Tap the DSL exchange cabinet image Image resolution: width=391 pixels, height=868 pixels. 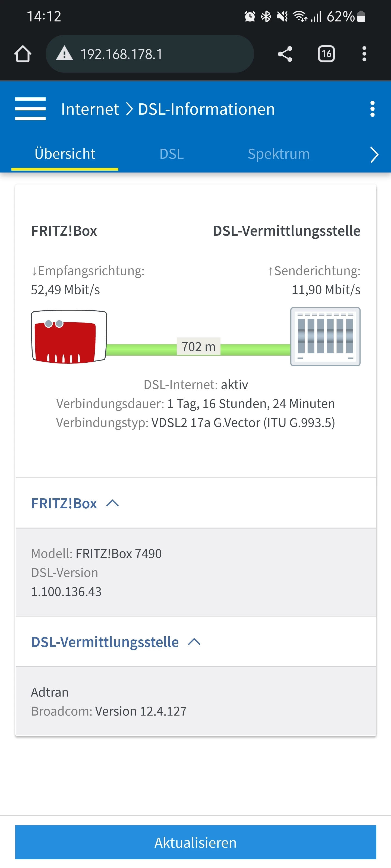coord(325,336)
